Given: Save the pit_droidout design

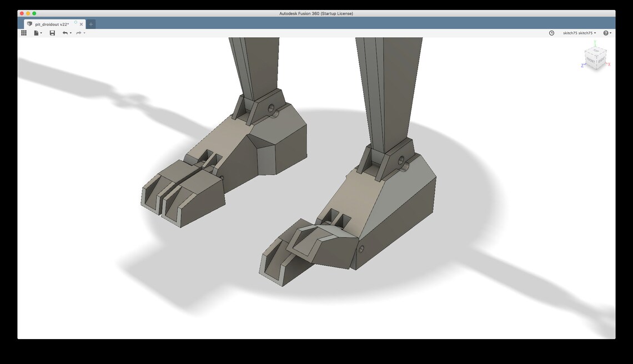Looking at the screenshot, I should point(52,33).
